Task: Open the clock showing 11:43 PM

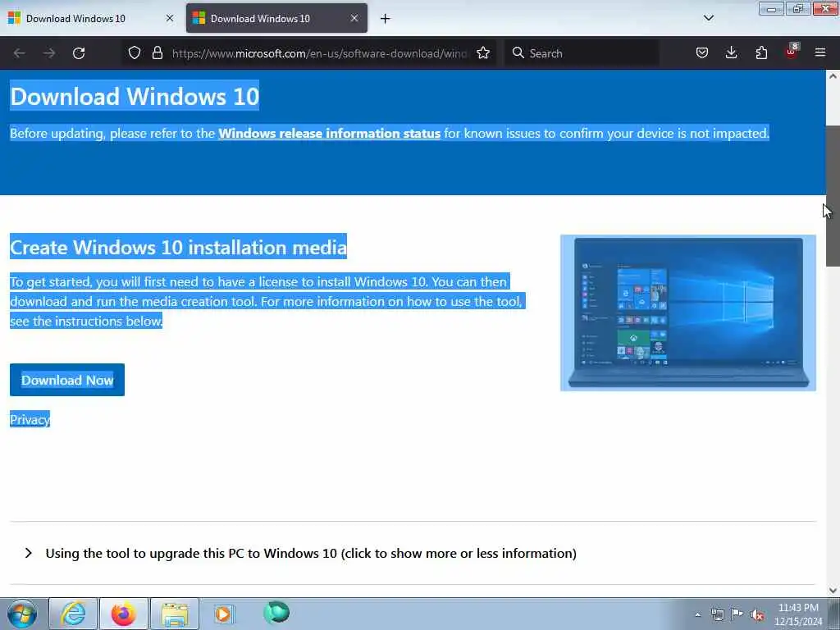Action: pos(798,614)
